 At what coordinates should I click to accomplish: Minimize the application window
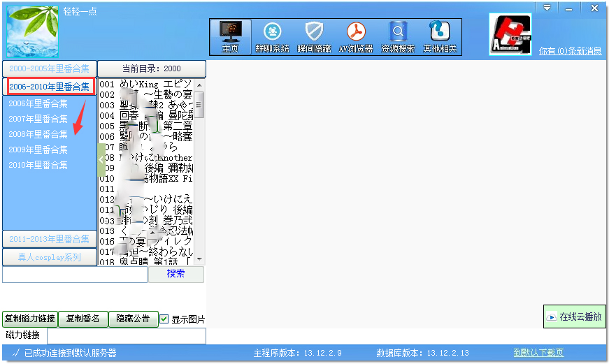(568, 8)
